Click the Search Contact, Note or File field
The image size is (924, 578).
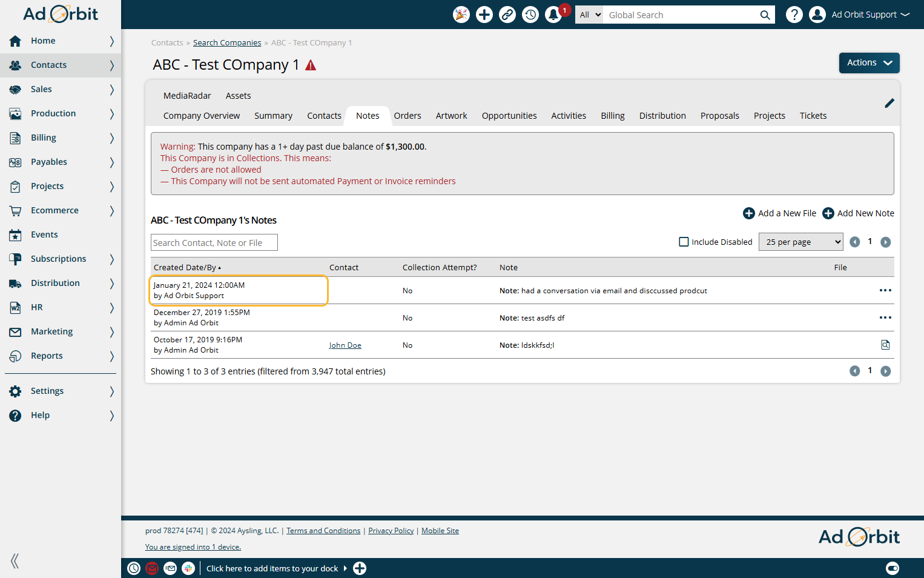pyautogui.click(x=214, y=242)
